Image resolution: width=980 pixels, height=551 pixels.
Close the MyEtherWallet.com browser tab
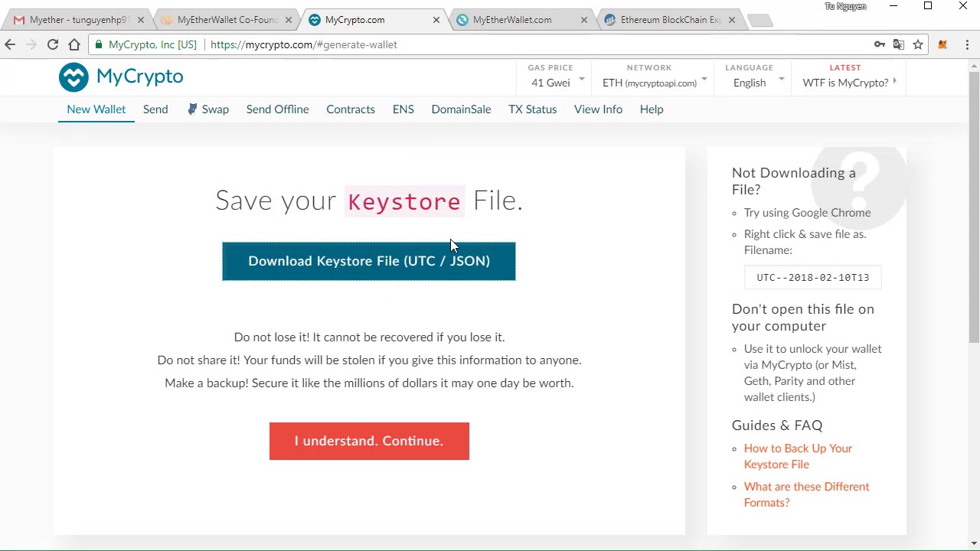click(x=584, y=20)
